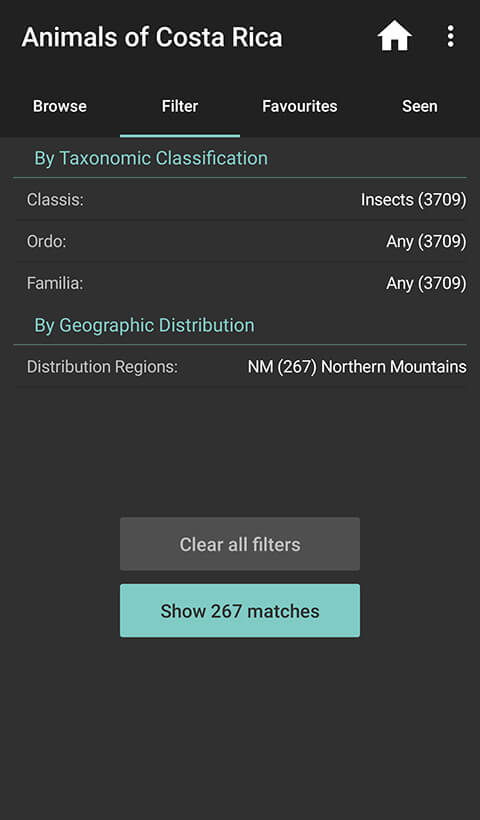Click the By Geographic Distribution header

[144, 325]
